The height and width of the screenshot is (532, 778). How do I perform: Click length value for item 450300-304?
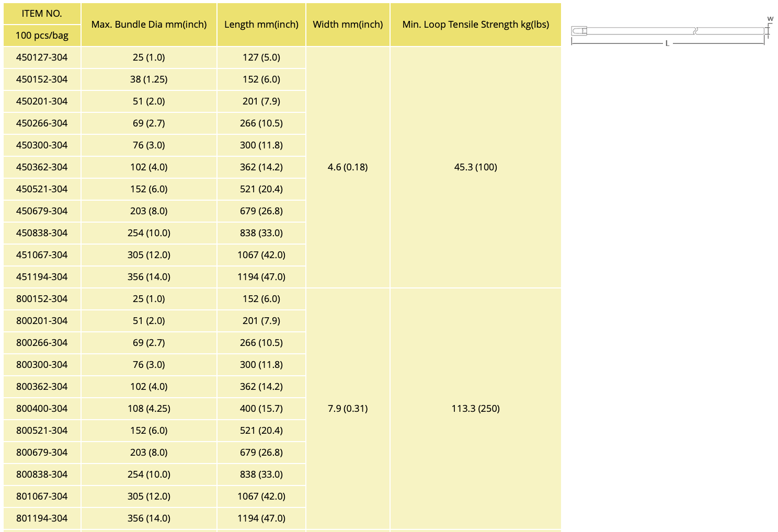[x=261, y=145]
